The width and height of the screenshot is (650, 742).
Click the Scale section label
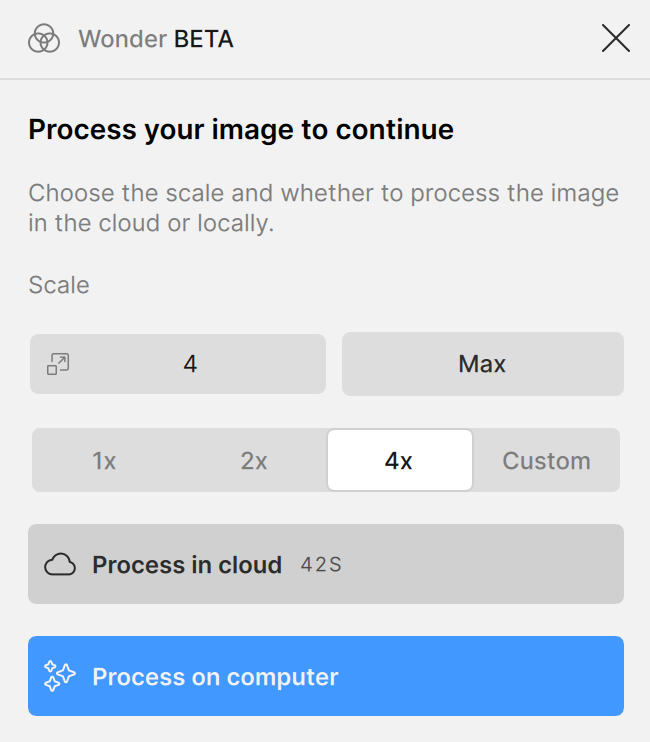pyautogui.click(x=59, y=285)
